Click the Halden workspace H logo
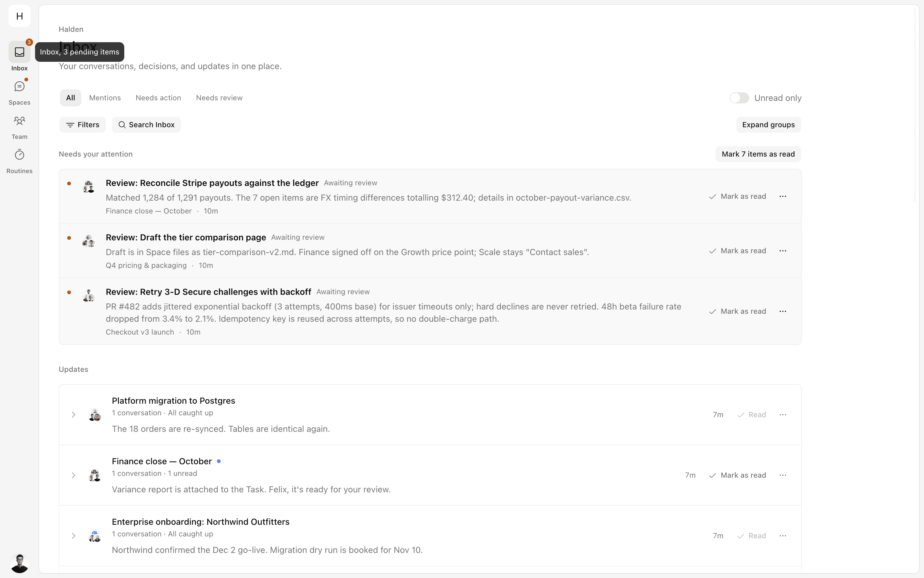Screen dimensions: 924x578 (x=20, y=16)
